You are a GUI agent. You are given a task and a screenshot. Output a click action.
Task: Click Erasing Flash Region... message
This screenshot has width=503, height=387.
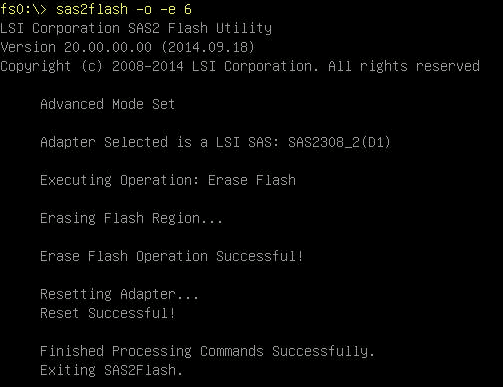pos(131,218)
